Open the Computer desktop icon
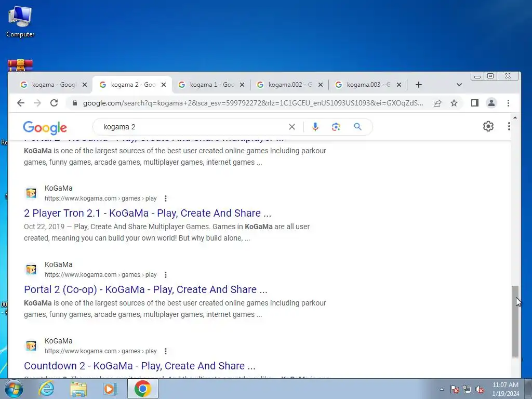Screen dimensions: 532x399 coord(20,21)
